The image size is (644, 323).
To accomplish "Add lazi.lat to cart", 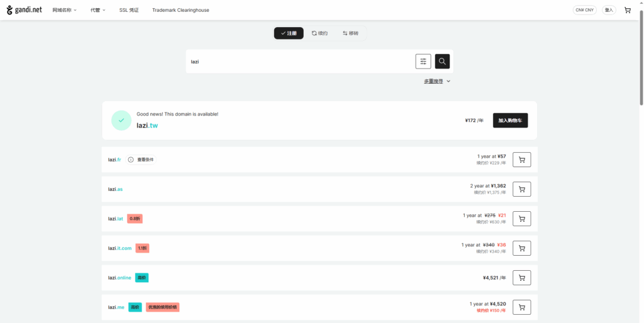I will click(x=521, y=219).
